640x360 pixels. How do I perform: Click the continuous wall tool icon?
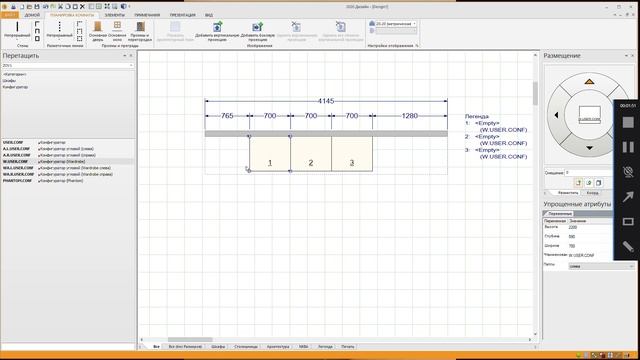pyautogui.click(x=17, y=27)
